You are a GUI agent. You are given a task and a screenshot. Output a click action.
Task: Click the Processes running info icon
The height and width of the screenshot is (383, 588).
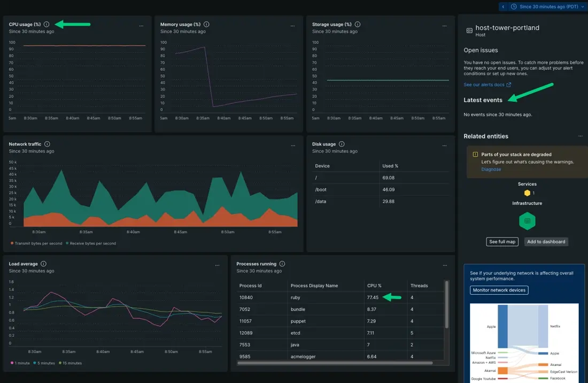282,264
